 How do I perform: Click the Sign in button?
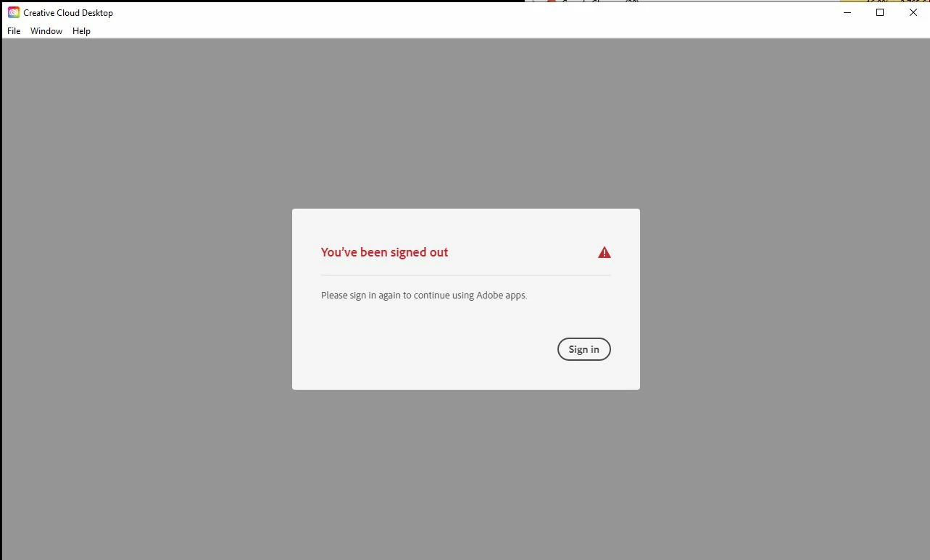[x=584, y=349]
